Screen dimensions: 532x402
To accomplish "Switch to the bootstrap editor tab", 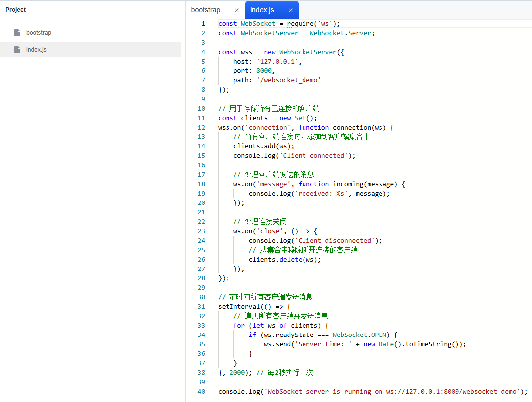I will [x=206, y=10].
